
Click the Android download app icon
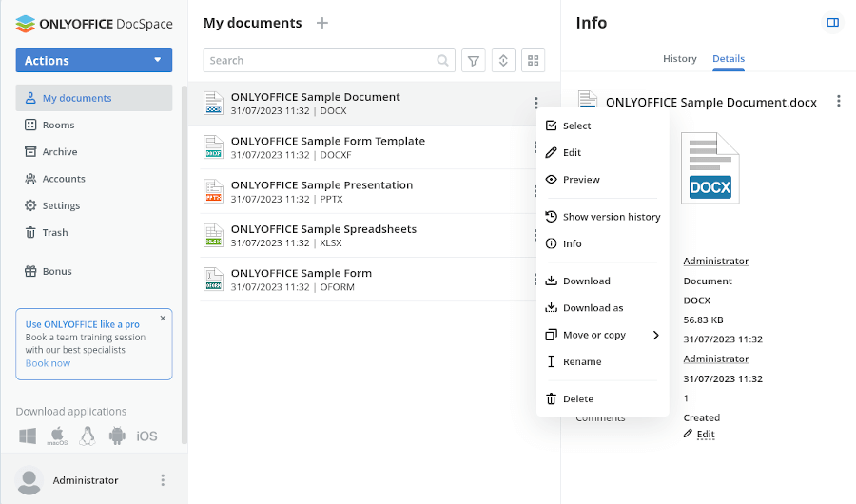[117, 436]
